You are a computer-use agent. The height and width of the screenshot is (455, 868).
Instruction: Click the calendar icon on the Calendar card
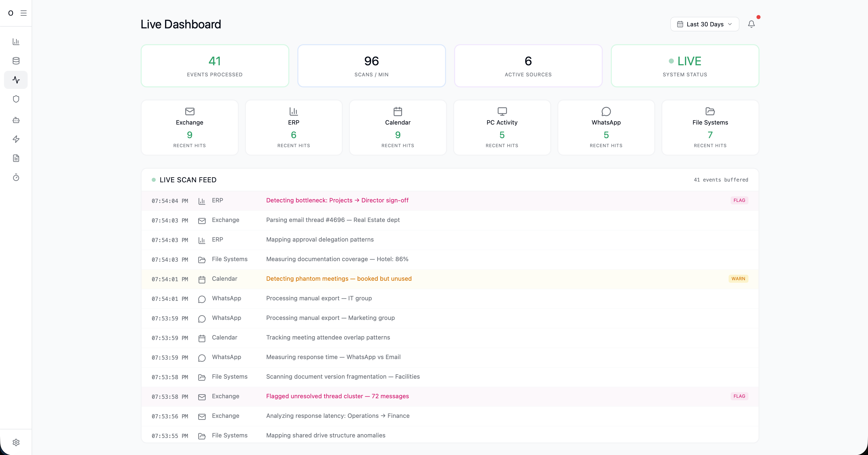(x=398, y=111)
